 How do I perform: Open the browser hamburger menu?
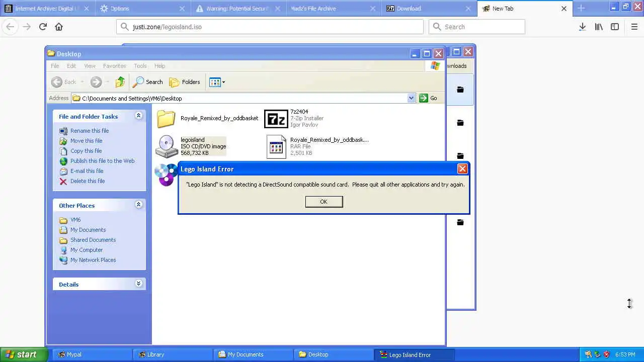(634, 27)
